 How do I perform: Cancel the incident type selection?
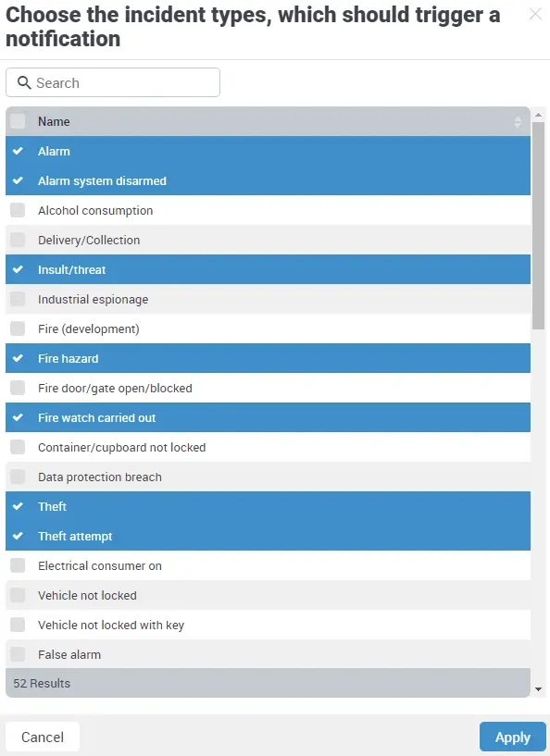(x=43, y=737)
